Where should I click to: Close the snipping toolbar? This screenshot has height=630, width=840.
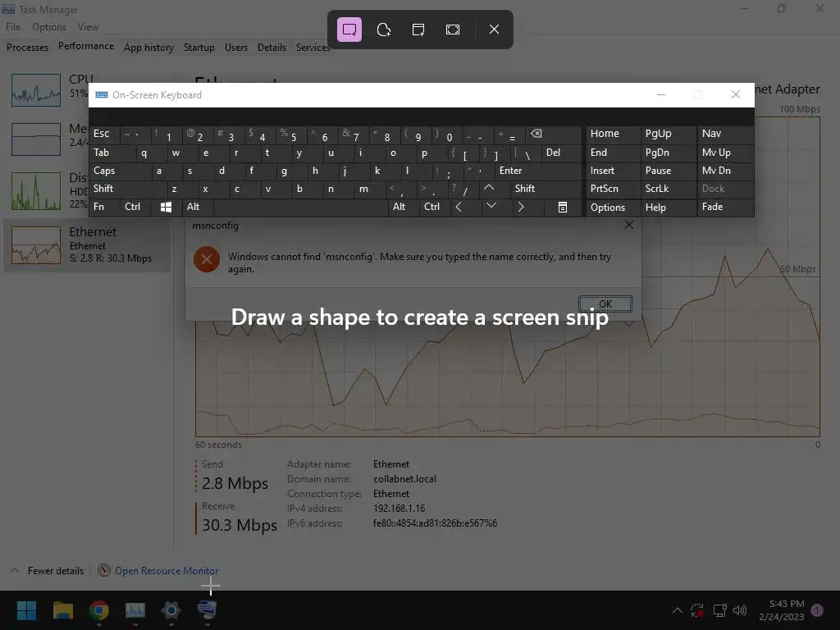point(494,30)
